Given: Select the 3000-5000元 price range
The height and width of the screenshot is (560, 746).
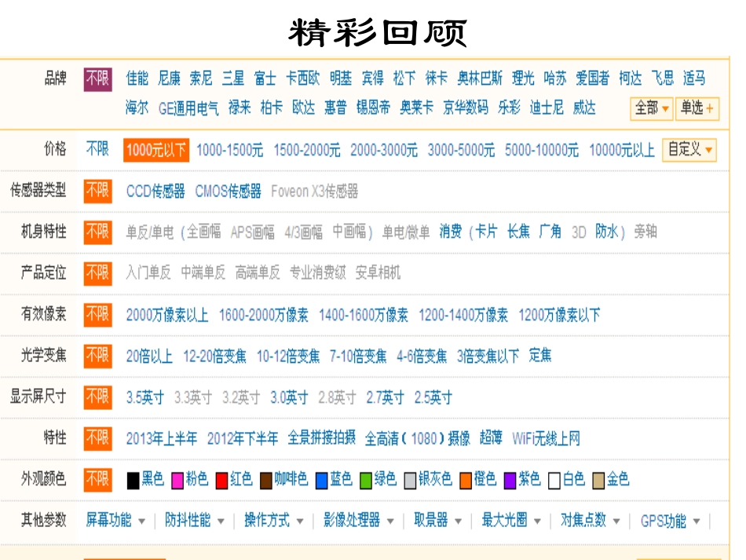Looking at the screenshot, I should [x=461, y=150].
